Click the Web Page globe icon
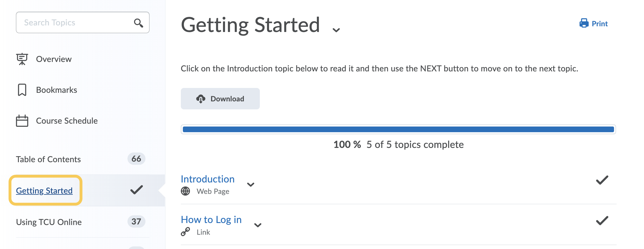 [185, 191]
